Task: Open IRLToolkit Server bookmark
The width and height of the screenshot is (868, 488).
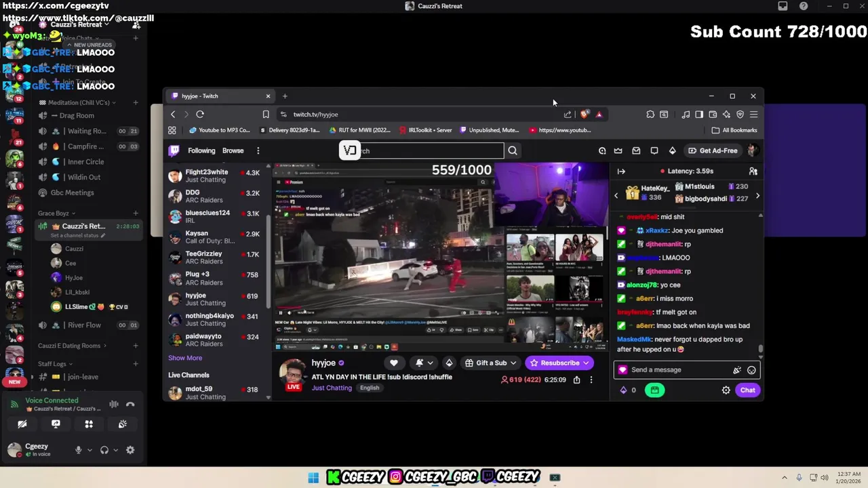Action: [425, 130]
